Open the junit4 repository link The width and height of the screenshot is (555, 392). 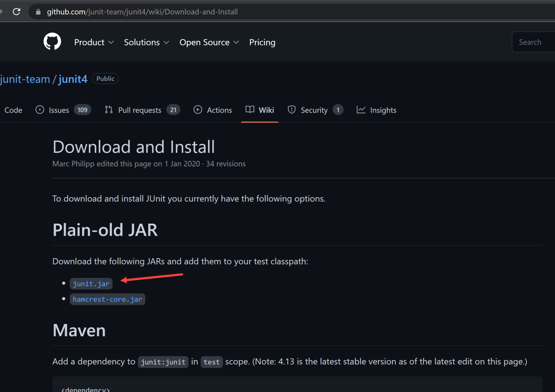(x=72, y=79)
